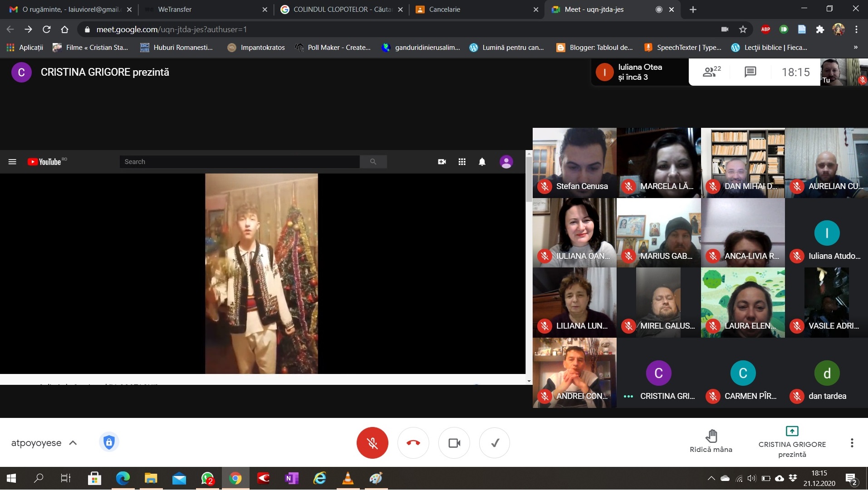Click the CRISTINA GRIGORE prezintă button

click(x=792, y=442)
